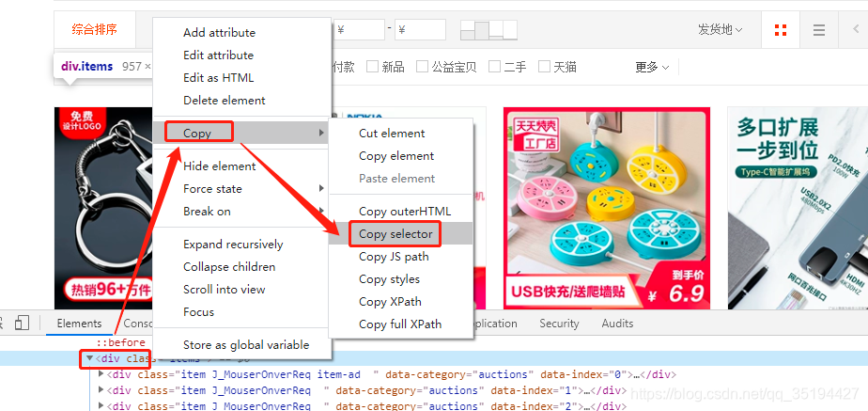This screenshot has width=868, height=411.
Task: Choose Copy JS path
Action: click(401, 257)
